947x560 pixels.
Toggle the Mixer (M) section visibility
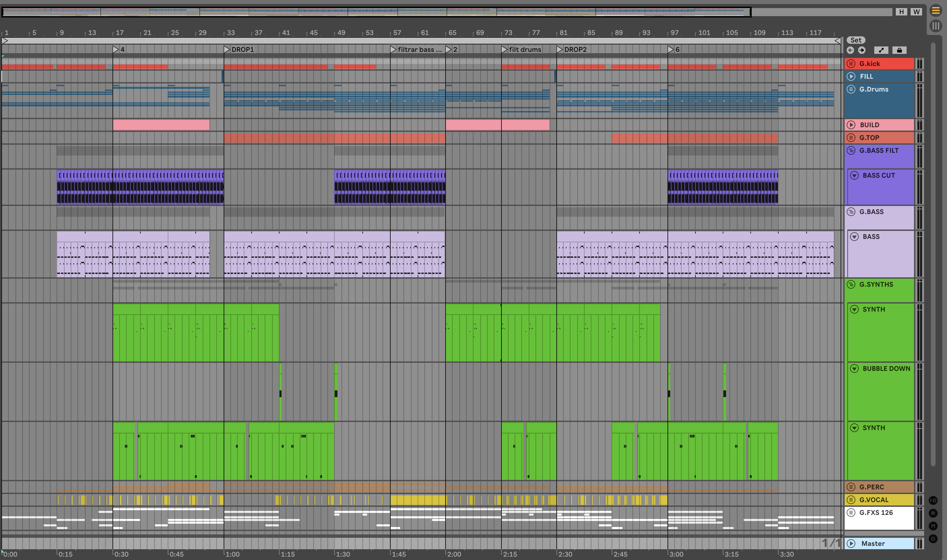933,526
